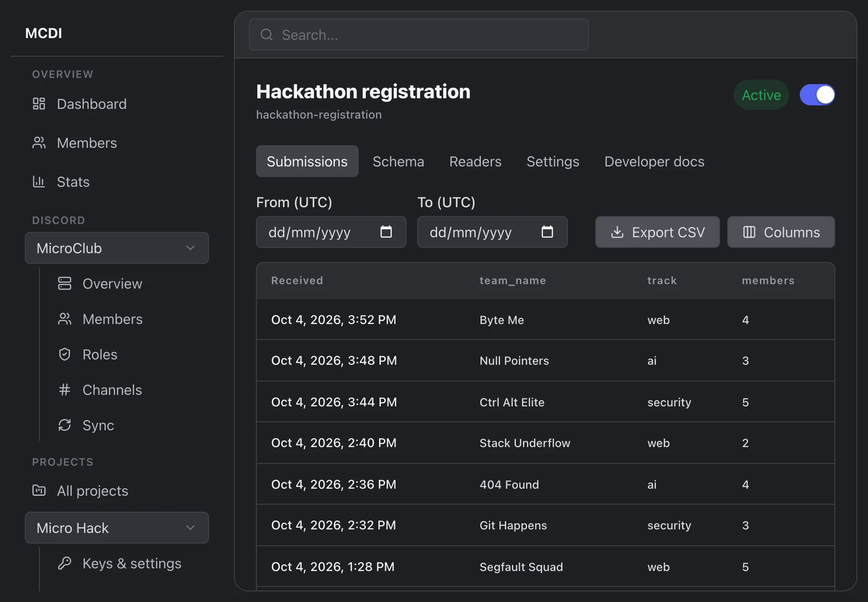Screen dimensions: 868x602
Task: Open the Roles shield icon
Action: point(65,354)
